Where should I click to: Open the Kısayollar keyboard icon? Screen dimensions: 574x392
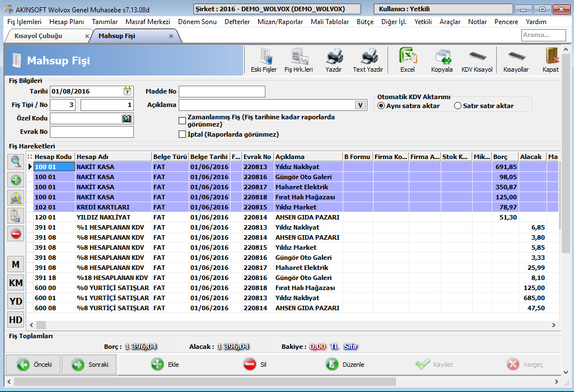516,60
